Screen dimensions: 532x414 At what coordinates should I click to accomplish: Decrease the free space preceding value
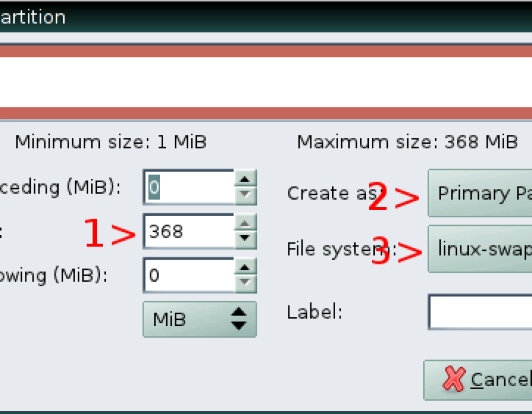[x=245, y=195]
